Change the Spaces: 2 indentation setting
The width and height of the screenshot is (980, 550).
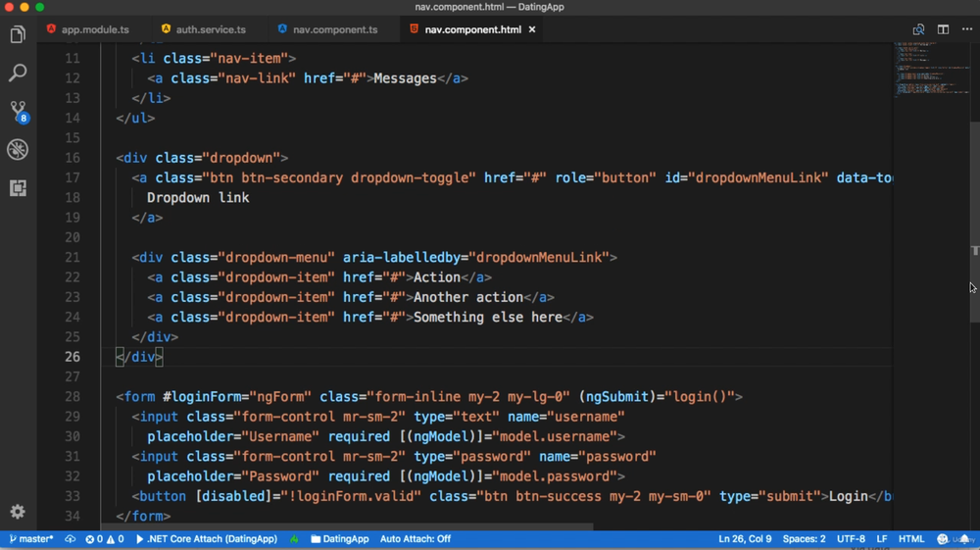click(804, 539)
